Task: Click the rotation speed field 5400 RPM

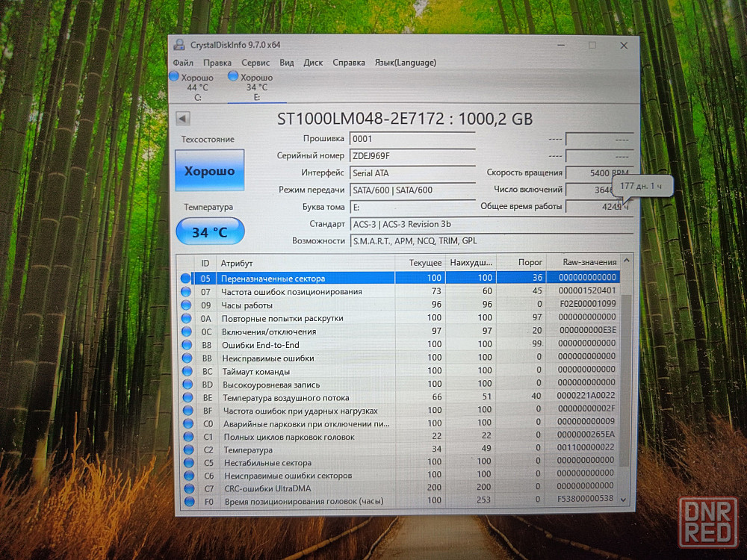Action: (x=599, y=173)
